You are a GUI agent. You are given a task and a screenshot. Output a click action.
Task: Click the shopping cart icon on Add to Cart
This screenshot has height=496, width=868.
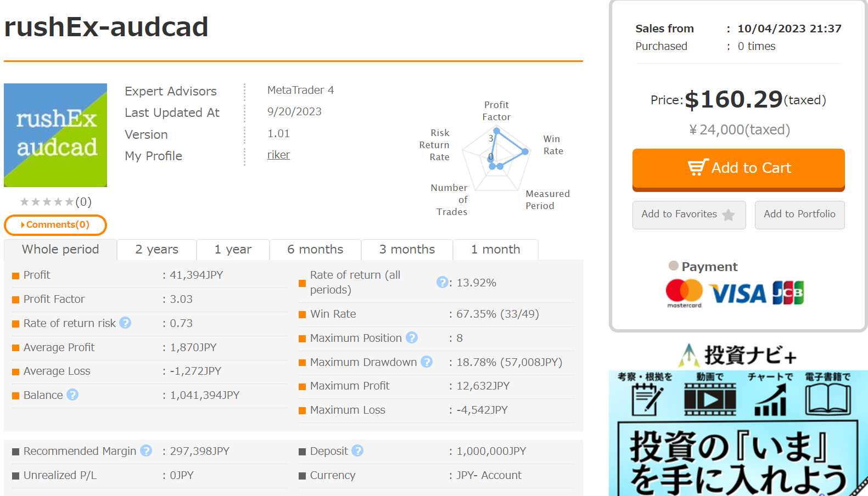pos(698,167)
